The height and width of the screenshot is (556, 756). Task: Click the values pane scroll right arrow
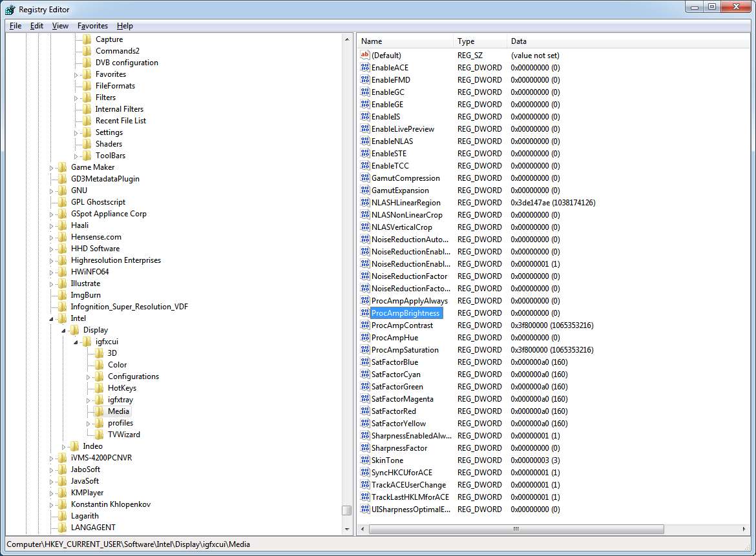click(x=744, y=529)
